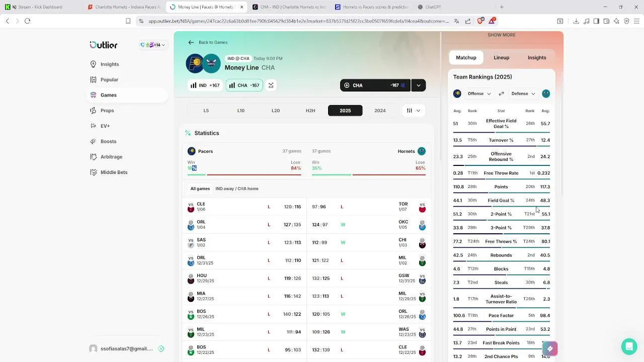Switch to the Insights tab
Viewport: 644px width, 362px height.
[x=537, y=58]
